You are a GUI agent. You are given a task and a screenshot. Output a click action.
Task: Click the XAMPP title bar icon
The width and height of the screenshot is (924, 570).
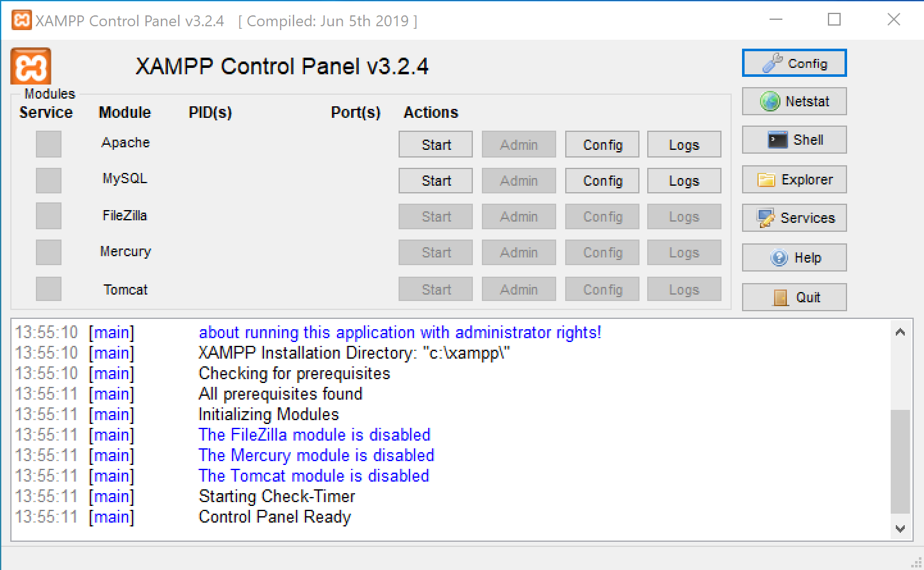[x=22, y=20]
